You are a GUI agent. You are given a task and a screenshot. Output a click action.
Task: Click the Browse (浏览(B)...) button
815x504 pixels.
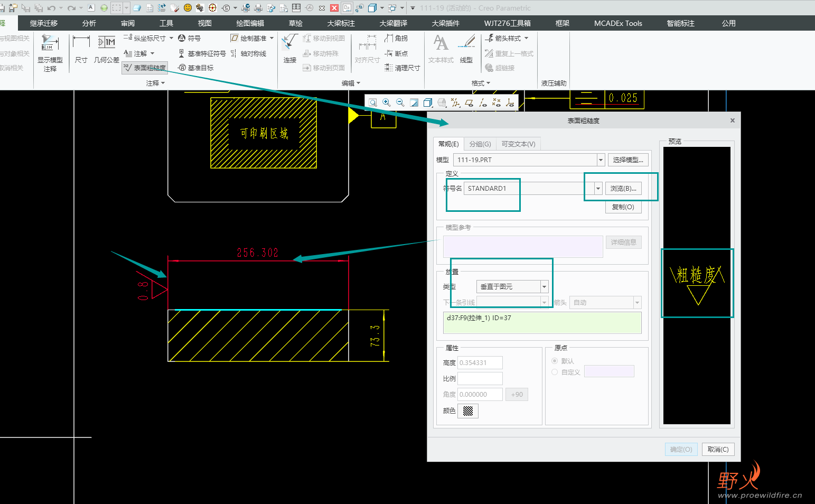(x=623, y=188)
